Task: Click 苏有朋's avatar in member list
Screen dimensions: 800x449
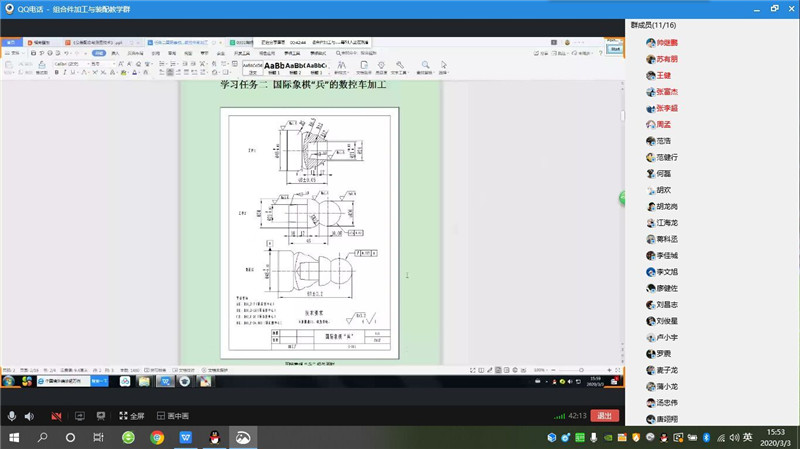Action: click(651, 59)
